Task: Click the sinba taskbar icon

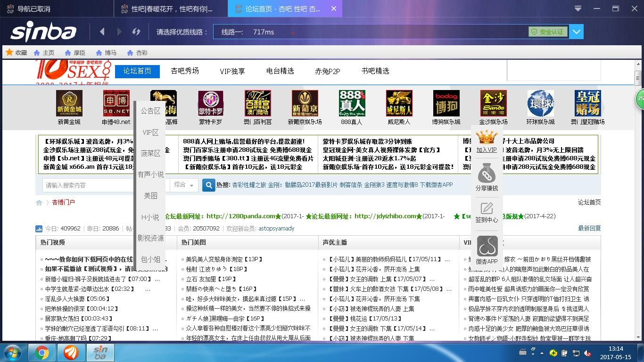Action: [x=100, y=353]
